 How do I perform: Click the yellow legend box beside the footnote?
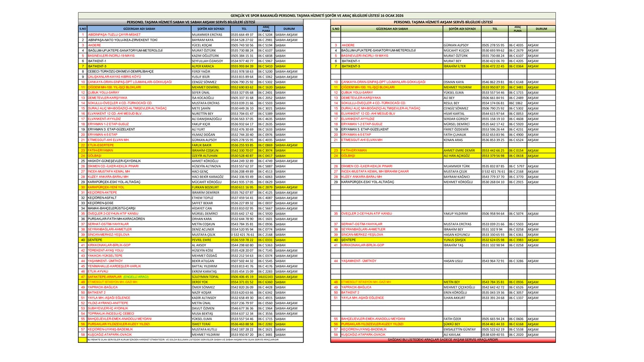(x=83, y=340)
